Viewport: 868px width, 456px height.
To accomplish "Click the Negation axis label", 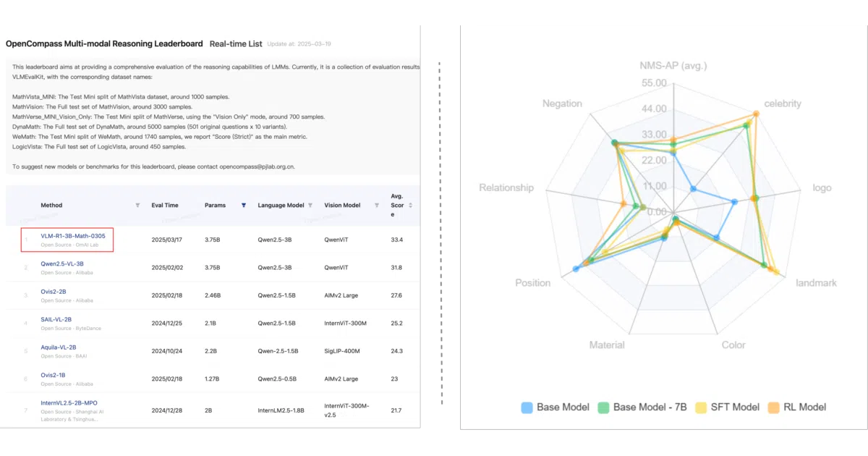I will (x=562, y=104).
